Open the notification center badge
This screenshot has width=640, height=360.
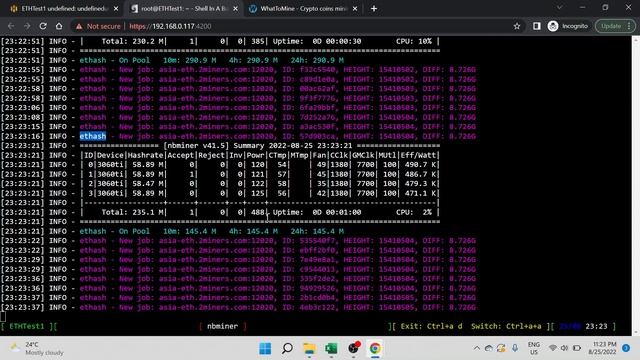point(626,348)
